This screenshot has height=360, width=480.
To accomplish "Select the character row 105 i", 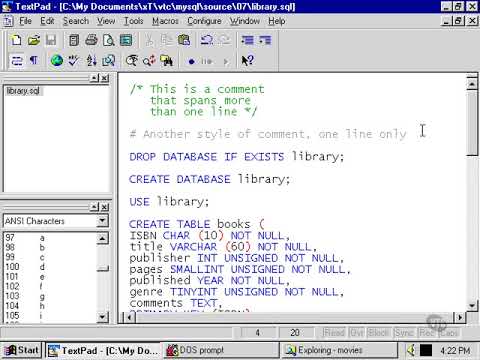I will (x=50, y=315).
